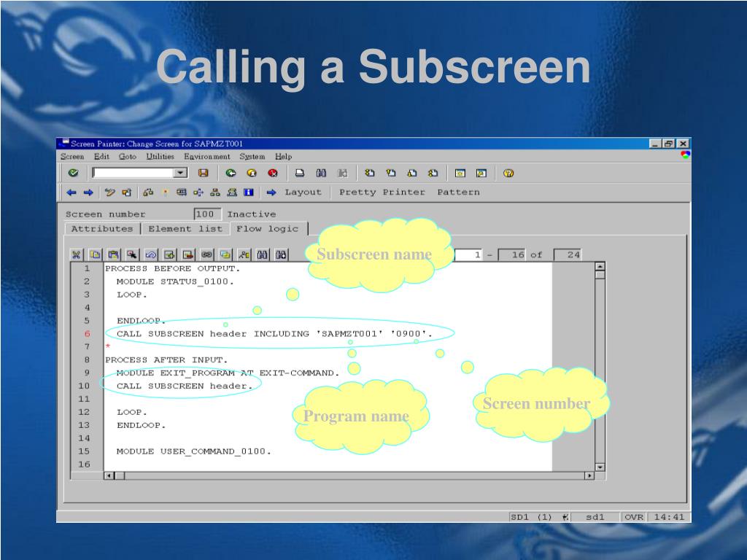Click the Paste clipboard icon in editor toolbar
Viewport: 747px width, 560px height.
(113, 254)
